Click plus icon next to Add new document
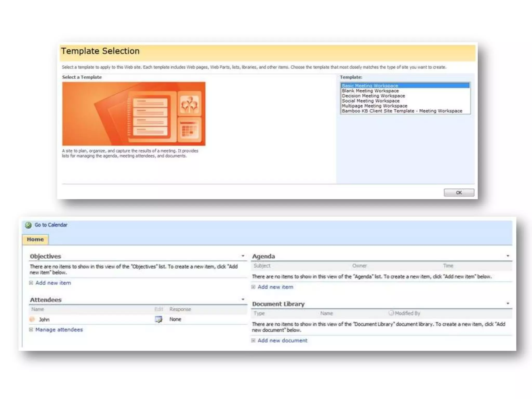This screenshot has width=532, height=399. coord(253,340)
